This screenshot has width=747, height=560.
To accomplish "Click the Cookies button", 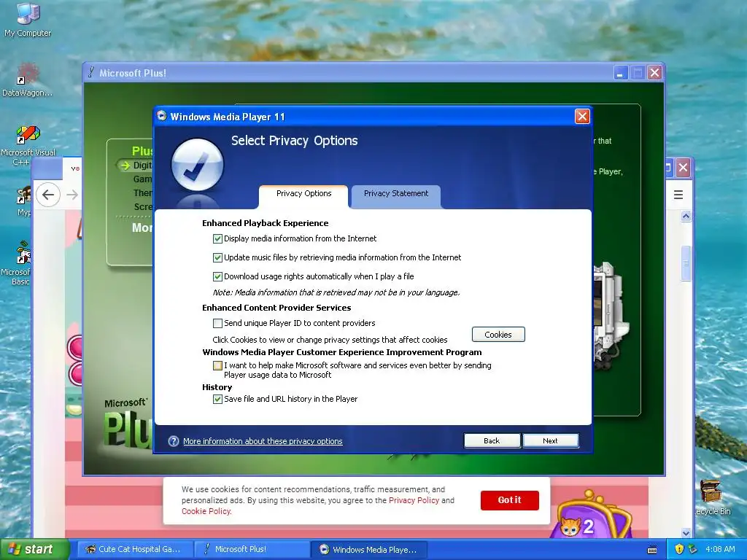I will click(x=498, y=334).
